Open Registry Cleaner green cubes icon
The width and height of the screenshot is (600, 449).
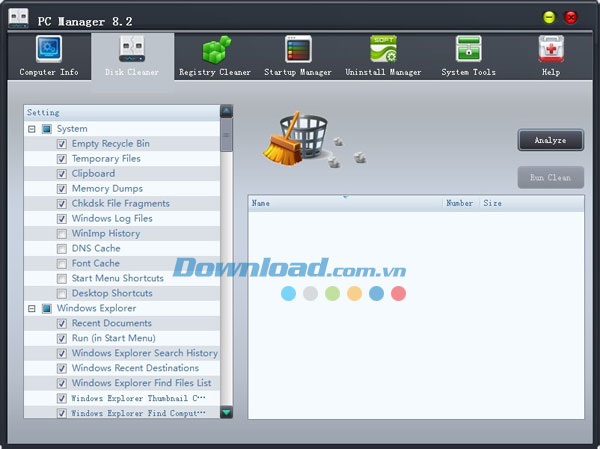tap(214, 50)
